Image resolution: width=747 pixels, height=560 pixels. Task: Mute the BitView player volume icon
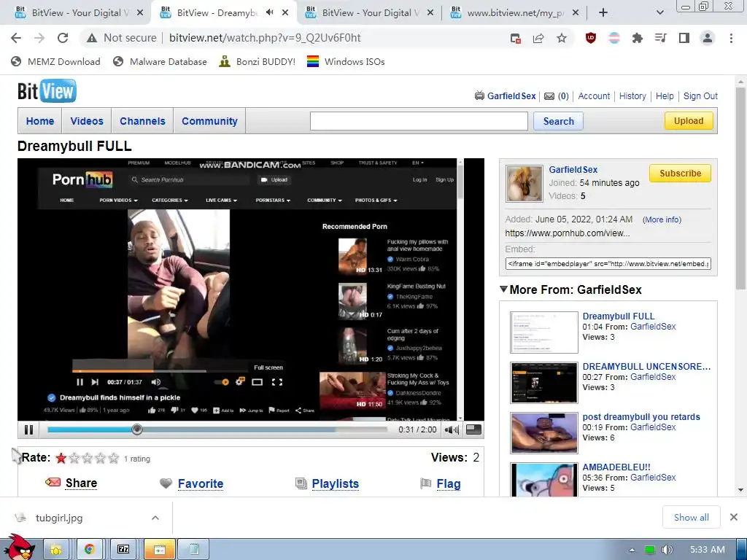pos(451,429)
